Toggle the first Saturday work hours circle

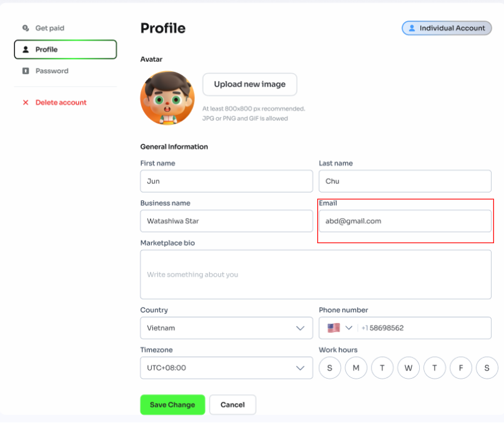(330, 368)
